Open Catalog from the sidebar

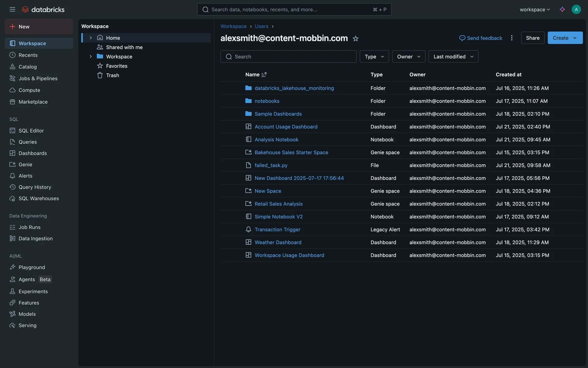coord(28,67)
